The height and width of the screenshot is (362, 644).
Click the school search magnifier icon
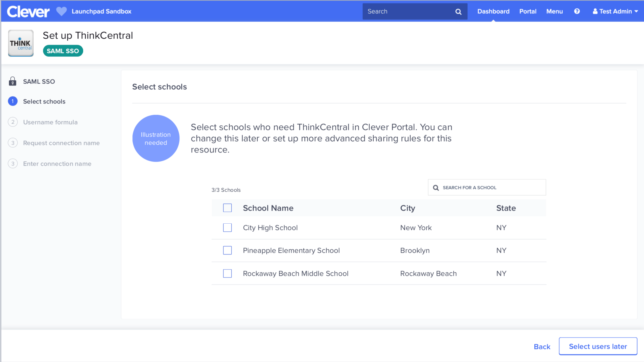[x=436, y=188]
